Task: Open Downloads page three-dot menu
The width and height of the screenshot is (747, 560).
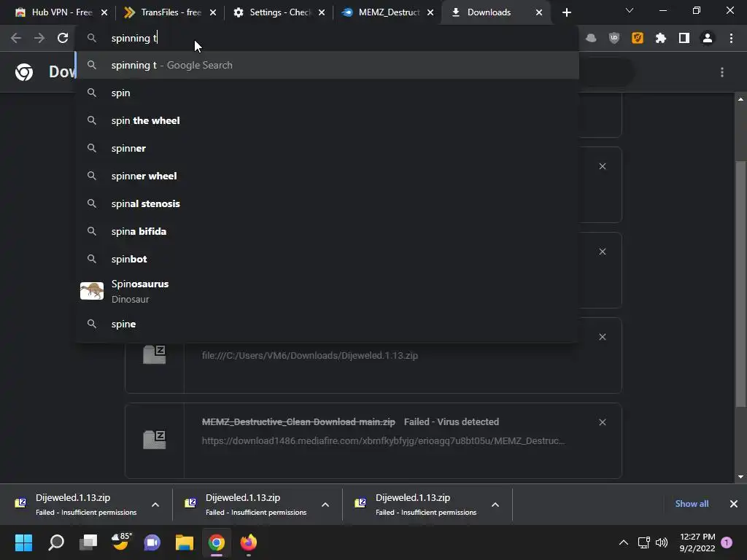Action: (x=722, y=72)
